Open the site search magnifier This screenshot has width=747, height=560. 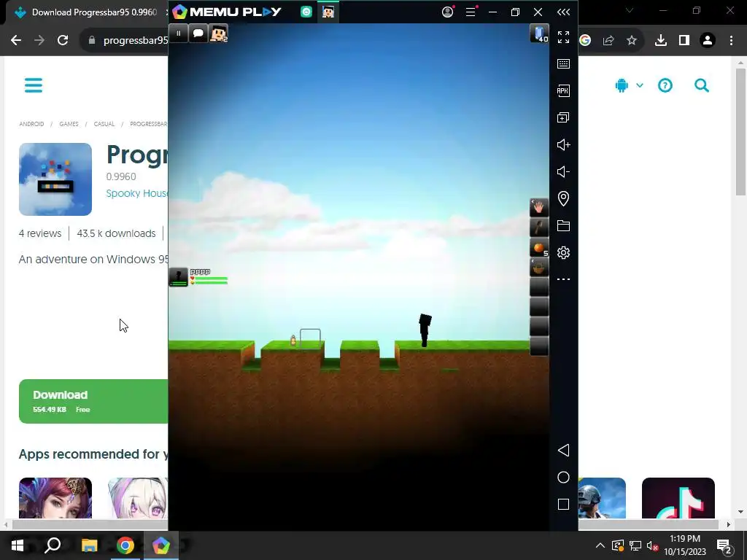pyautogui.click(x=701, y=86)
